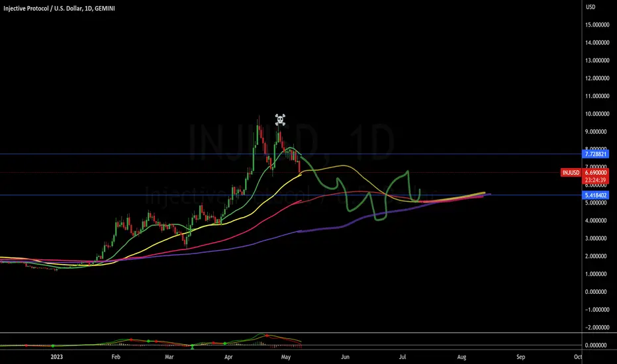Viewport: 617px width, 364px height.
Task: Click the 10.000000 price axis value
Action: (597, 114)
